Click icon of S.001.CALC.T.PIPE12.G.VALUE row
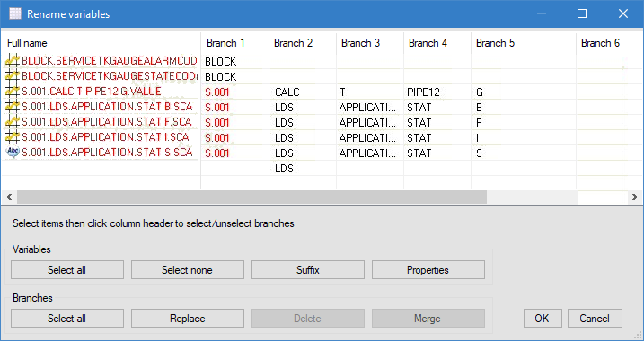This screenshot has height=341, width=644. [13, 92]
